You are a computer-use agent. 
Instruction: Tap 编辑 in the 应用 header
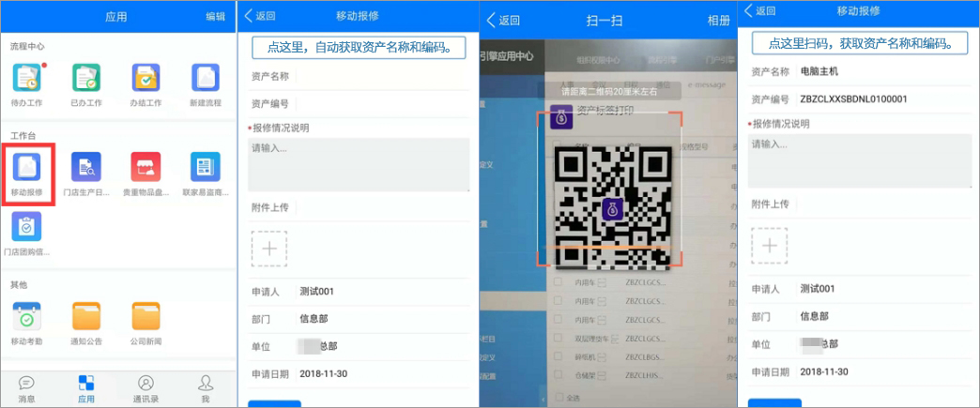pos(216,17)
